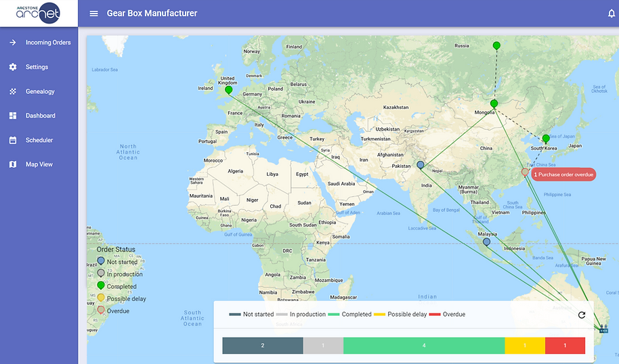Click the Incoming Orders arrow icon
The width and height of the screenshot is (619, 364).
(13, 42)
